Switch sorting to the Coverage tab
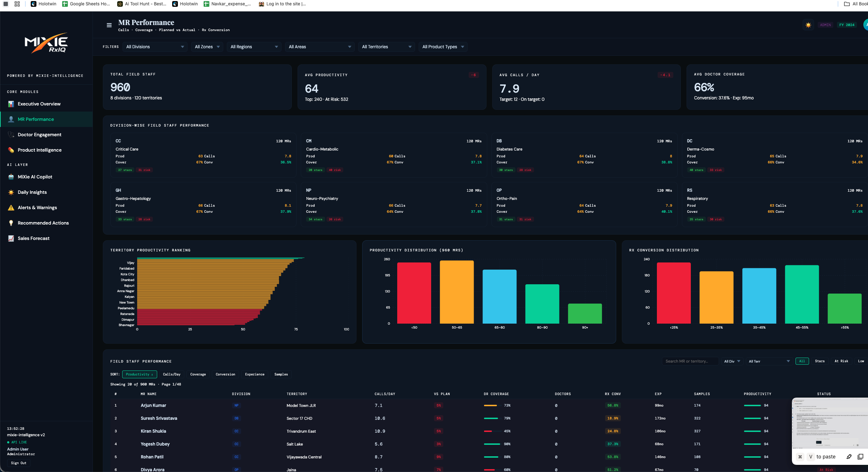The image size is (868, 472). point(198,374)
